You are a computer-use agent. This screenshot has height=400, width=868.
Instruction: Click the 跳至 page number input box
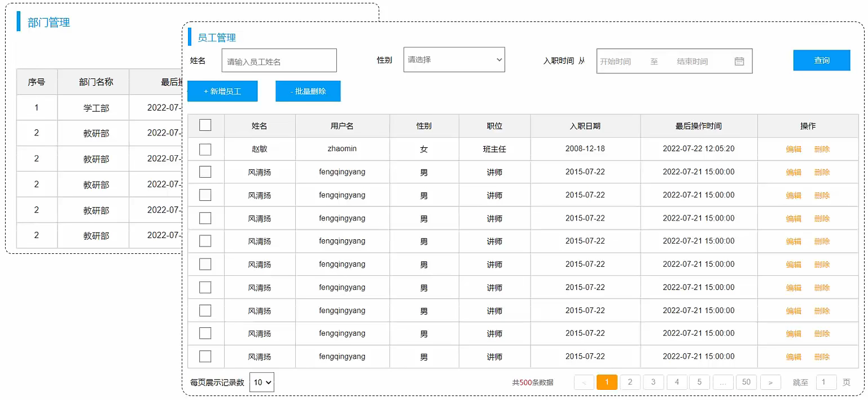pos(826,382)
